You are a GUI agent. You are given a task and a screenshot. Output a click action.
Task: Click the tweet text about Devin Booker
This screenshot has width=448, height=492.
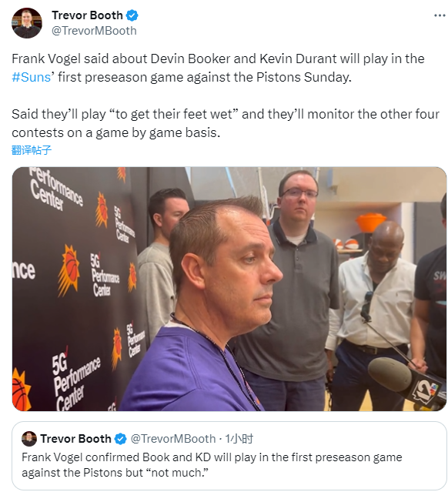(218, 68)
